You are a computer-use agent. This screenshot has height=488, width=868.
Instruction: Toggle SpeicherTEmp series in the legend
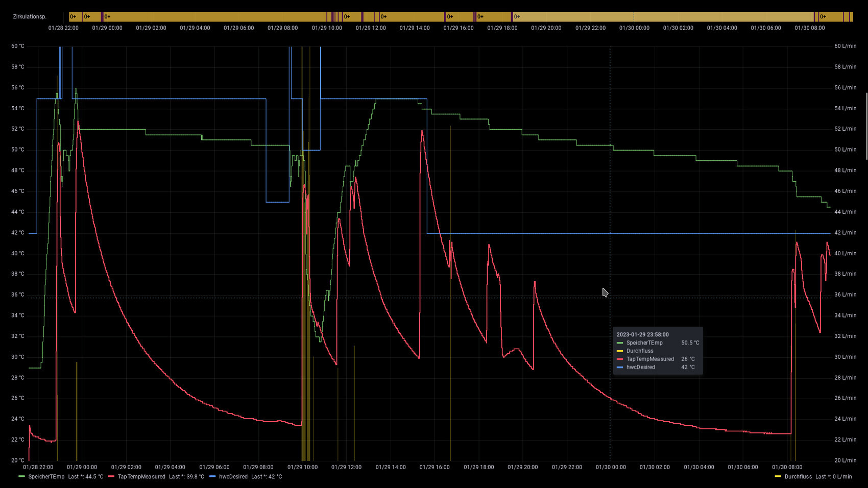46,477
